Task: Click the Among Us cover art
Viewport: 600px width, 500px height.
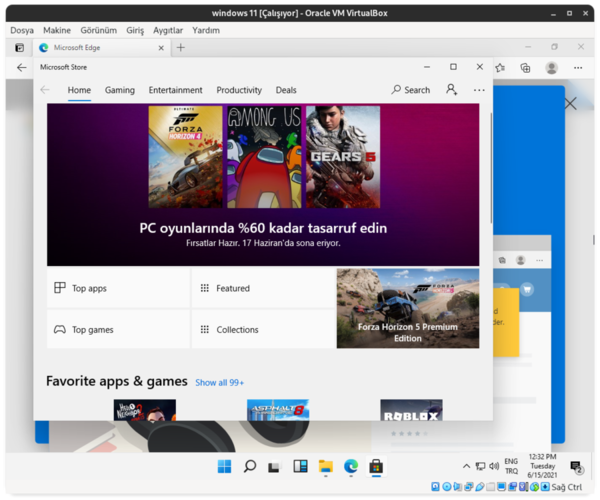Action: [x=264, y=157]
